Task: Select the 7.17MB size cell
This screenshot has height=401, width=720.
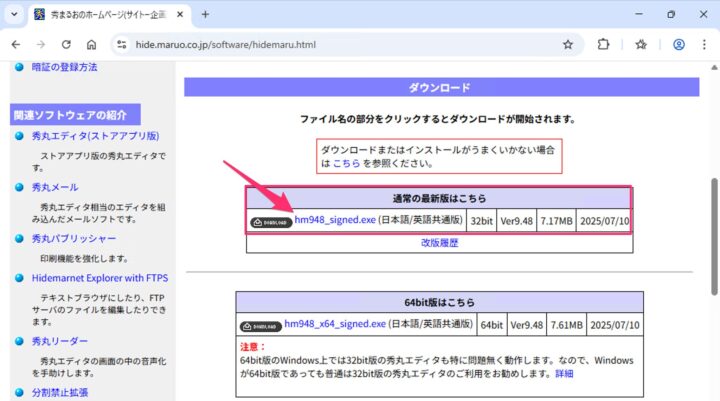Action: 557,221
